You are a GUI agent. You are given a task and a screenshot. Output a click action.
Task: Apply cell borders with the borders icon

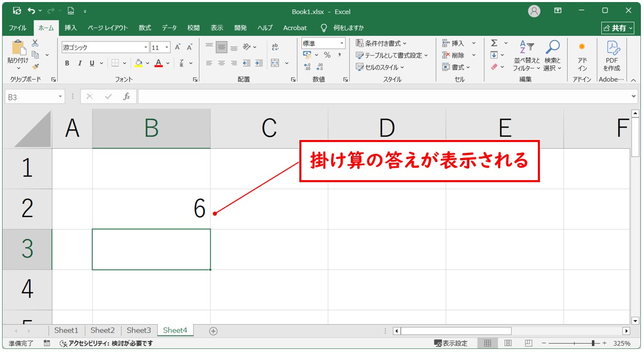pyautogui.click(x=115, y=63)
